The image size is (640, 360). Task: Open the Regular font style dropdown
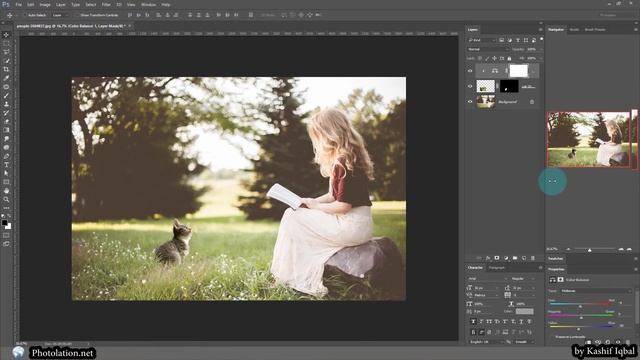[523, 278]
